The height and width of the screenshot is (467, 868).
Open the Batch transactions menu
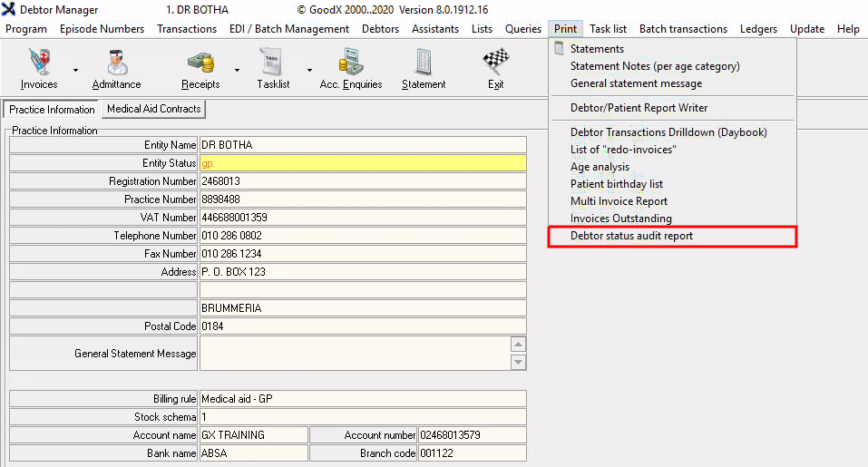683,29
